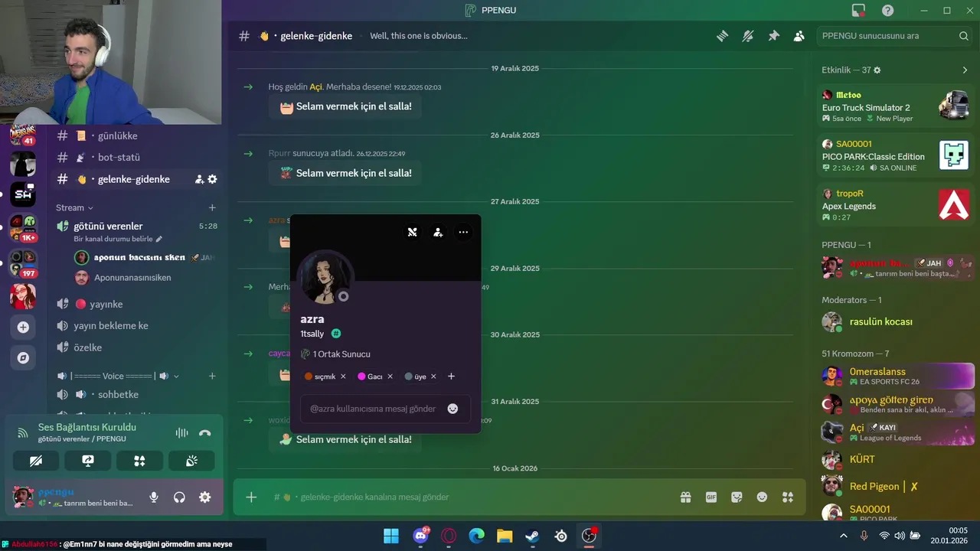Image resolution: width=980 pixels, height=551 pixels.
Task: Open emoji picker in azra message box
Action: pyautogui.click(x=452, y=409)
